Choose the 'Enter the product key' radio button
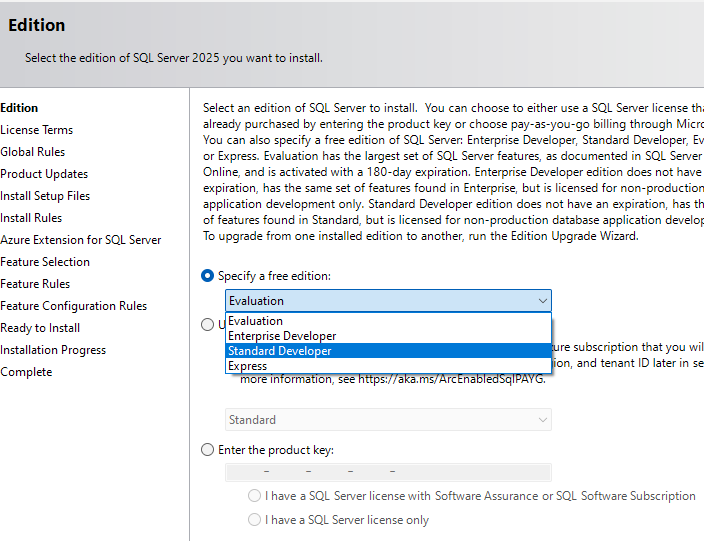 (x=207, y=449)
